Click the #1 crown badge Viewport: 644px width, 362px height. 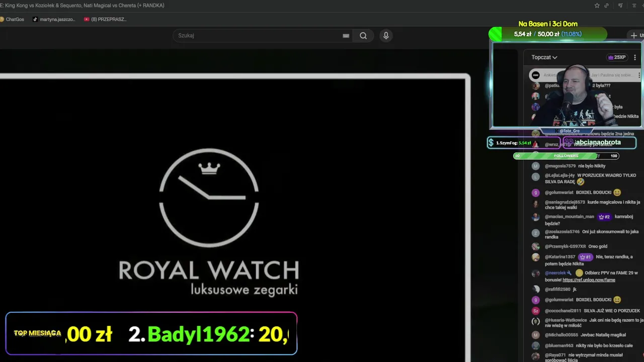pyautogui.click(x=586, y=257)
